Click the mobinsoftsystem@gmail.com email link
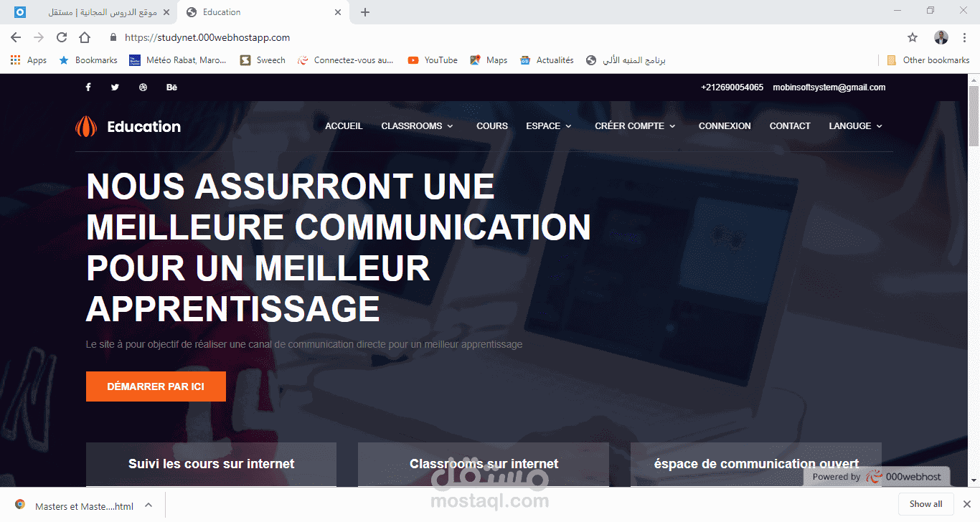The height and width of the screenshot is (522, 980). point(829,87)
